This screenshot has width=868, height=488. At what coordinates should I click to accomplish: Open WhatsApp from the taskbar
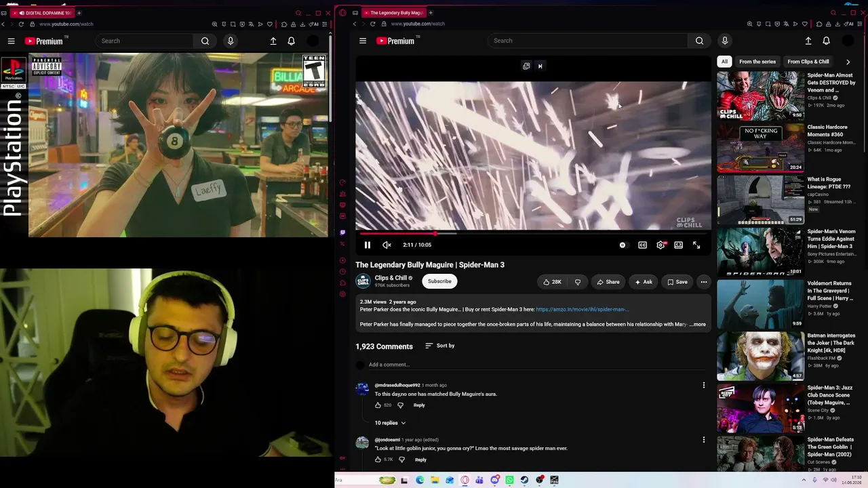(x=509, y=480)
